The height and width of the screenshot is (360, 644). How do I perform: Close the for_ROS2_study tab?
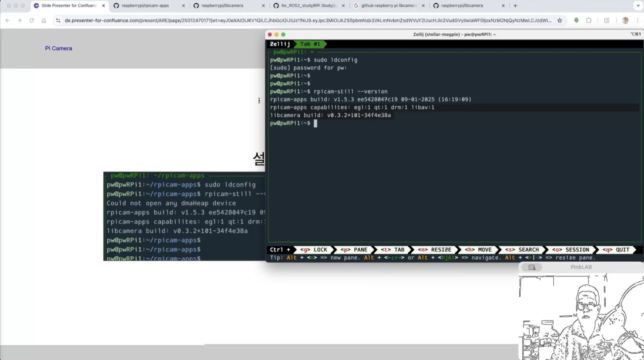point(343,6)
